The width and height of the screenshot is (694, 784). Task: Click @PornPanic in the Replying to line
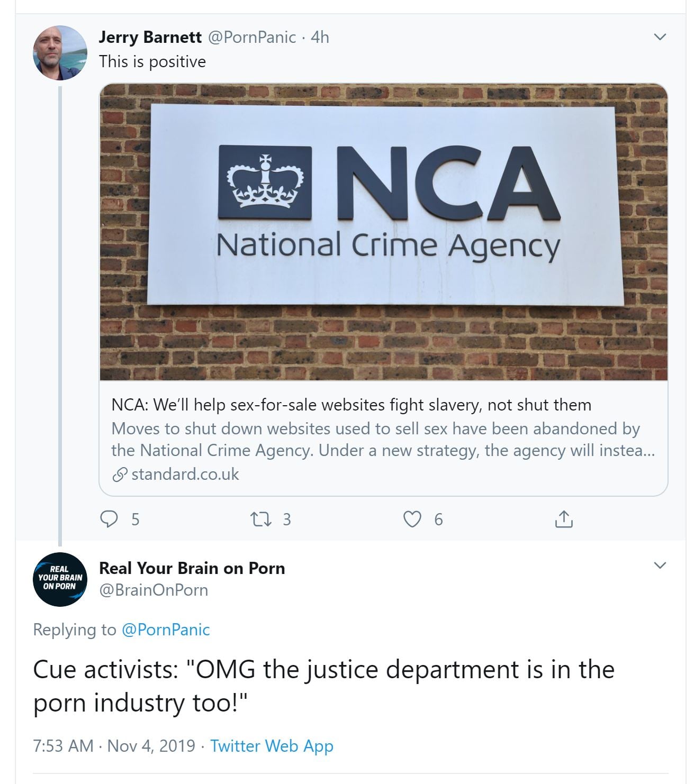pyautogui.click(x=166, y=630)
